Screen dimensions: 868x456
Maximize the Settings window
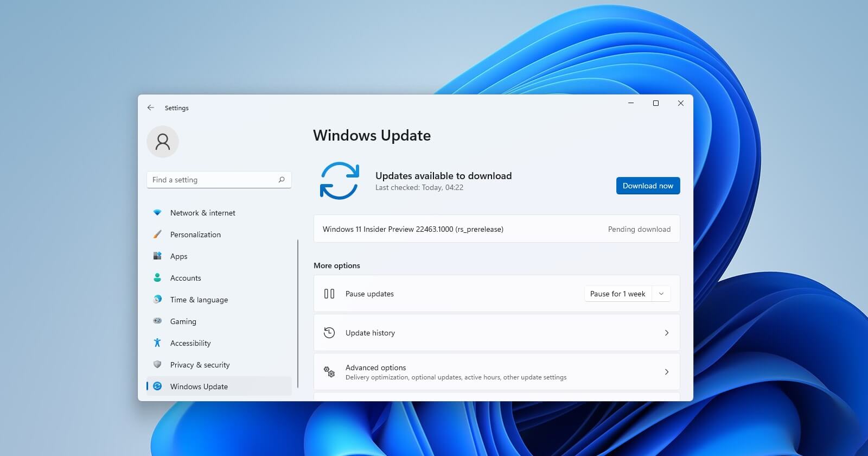656,103
